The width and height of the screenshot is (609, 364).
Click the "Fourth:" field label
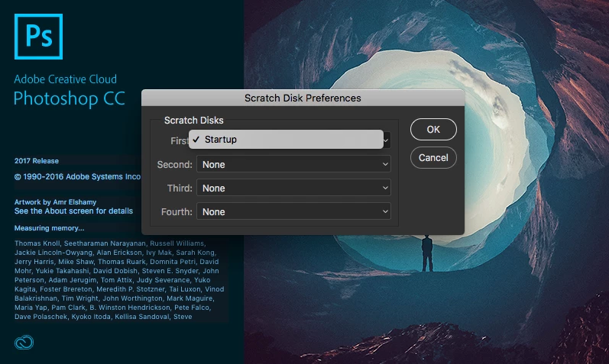tap(177, 212)
